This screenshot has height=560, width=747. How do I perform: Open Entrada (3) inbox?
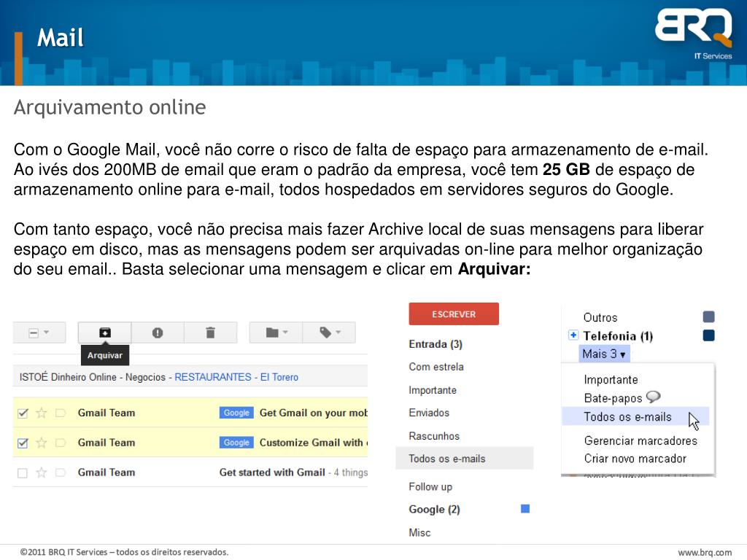point(436,344)
